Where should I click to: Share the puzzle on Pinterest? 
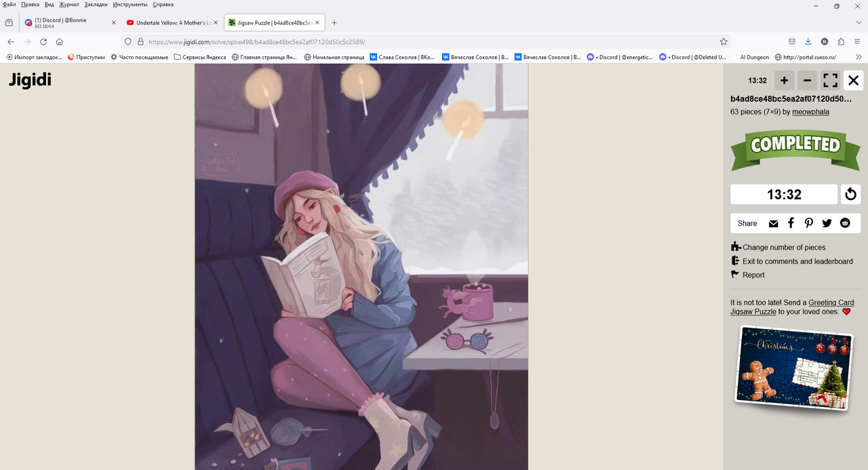[809, 223]
